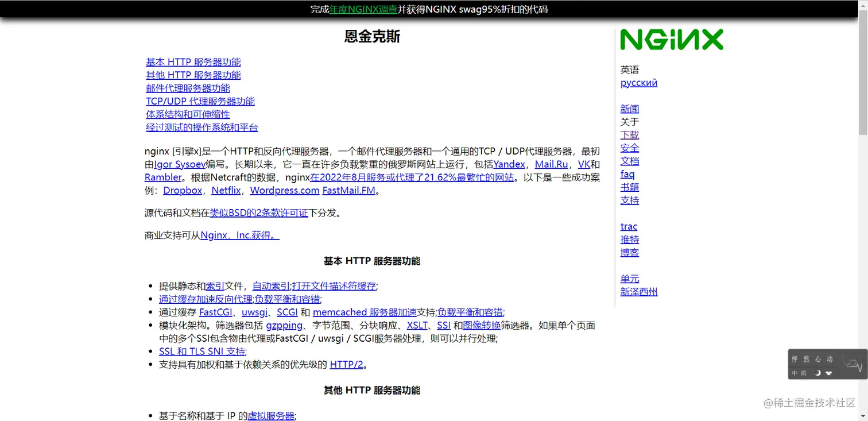
Task: Click the 恩金克斯 page title
Action: [372, 37]
